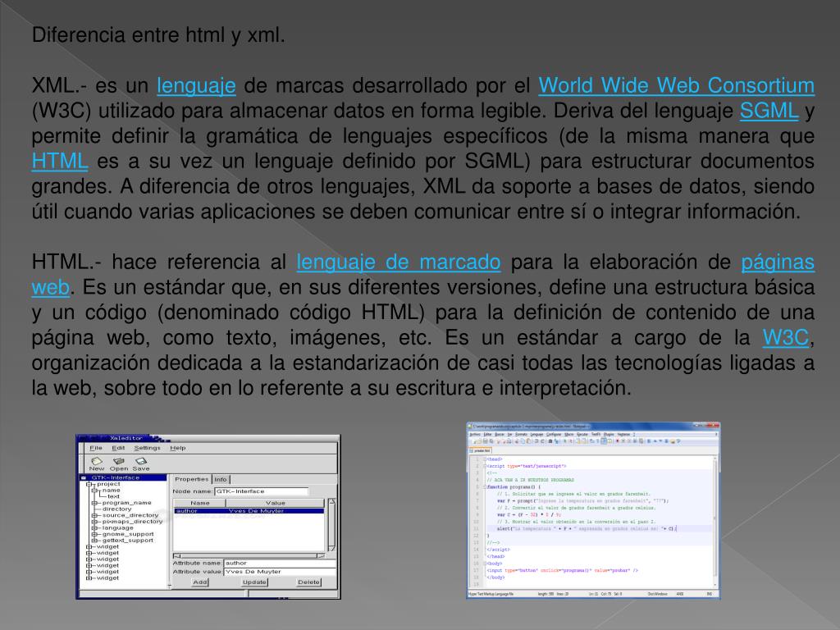The height and width of the screenshot is (630, 840).
Task: Click the W3C link in HTML paragraph
Action: [785, 337]
